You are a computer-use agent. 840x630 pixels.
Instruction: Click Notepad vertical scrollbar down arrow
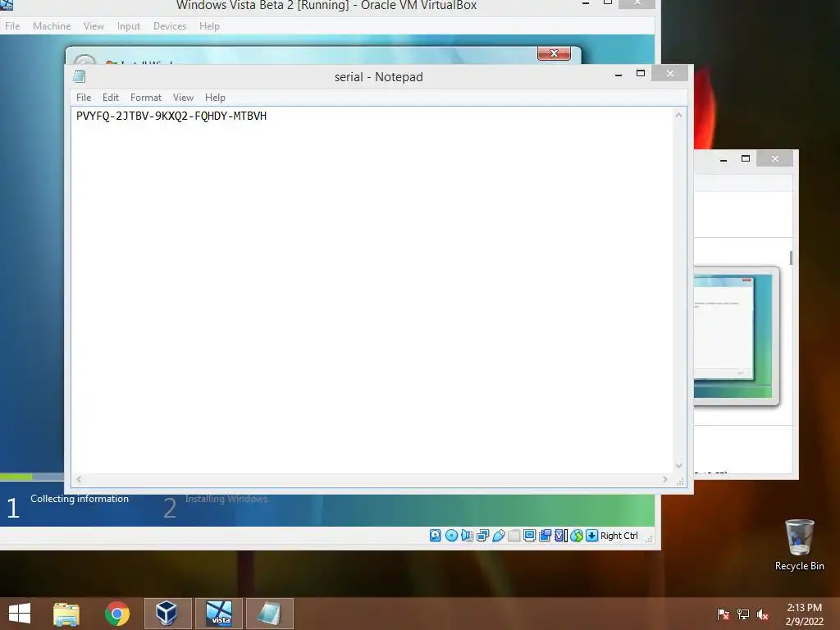(x=678, y=466)
